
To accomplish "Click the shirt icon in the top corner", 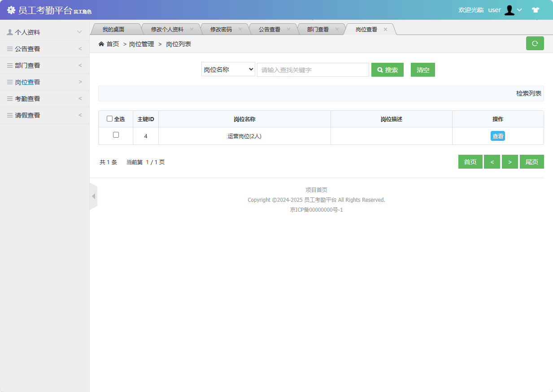I will pos(536,9).
